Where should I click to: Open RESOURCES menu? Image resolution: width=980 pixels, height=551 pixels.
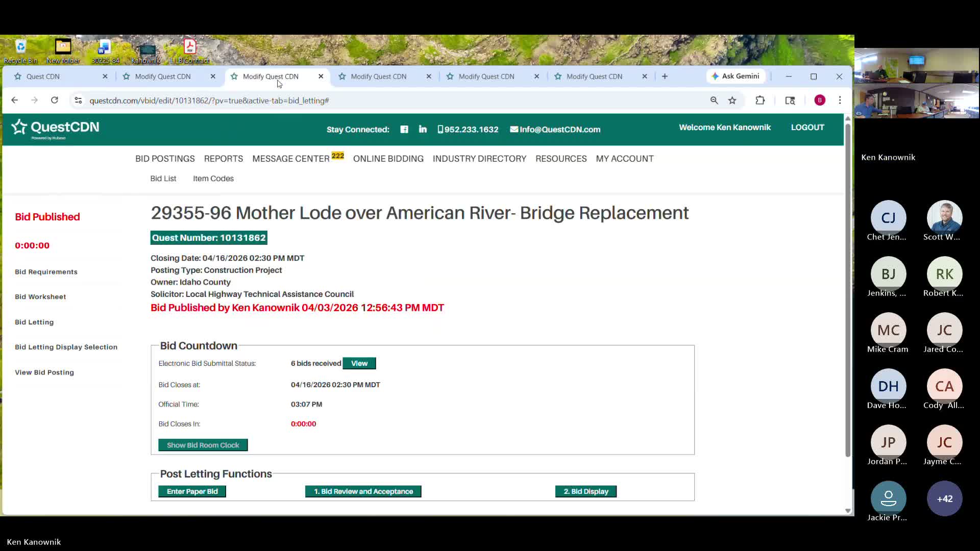point(561,159)
